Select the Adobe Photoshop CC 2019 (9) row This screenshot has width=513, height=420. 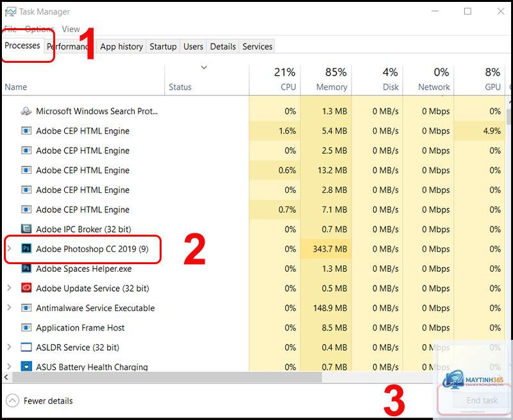pyautogui.click(x=253, y=249)
